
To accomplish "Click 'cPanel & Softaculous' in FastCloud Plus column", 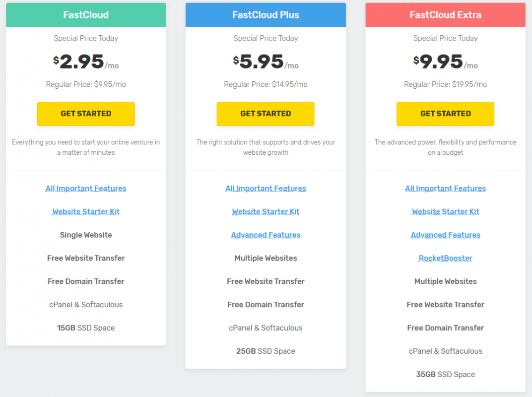I will click(x=266, y=328).
